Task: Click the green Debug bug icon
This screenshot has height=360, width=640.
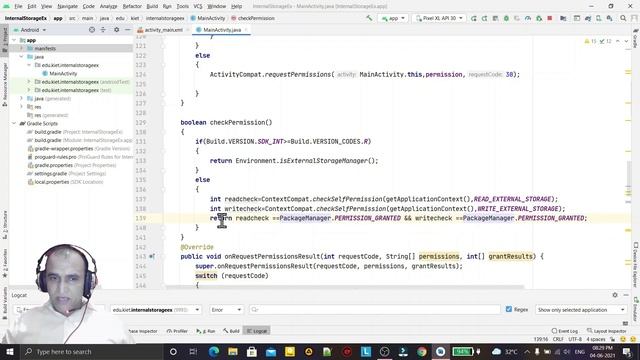Action: coord(506,18)
